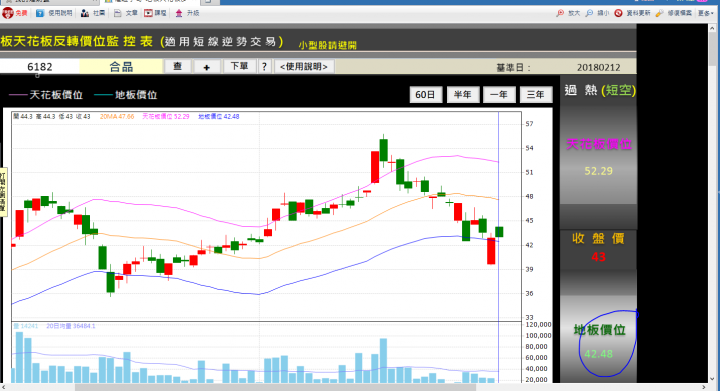The width and height of the screenshot is (720, 391).
Task: Click the magenta 天花板價位 heading in right panel
Action: tap(599, 145)
